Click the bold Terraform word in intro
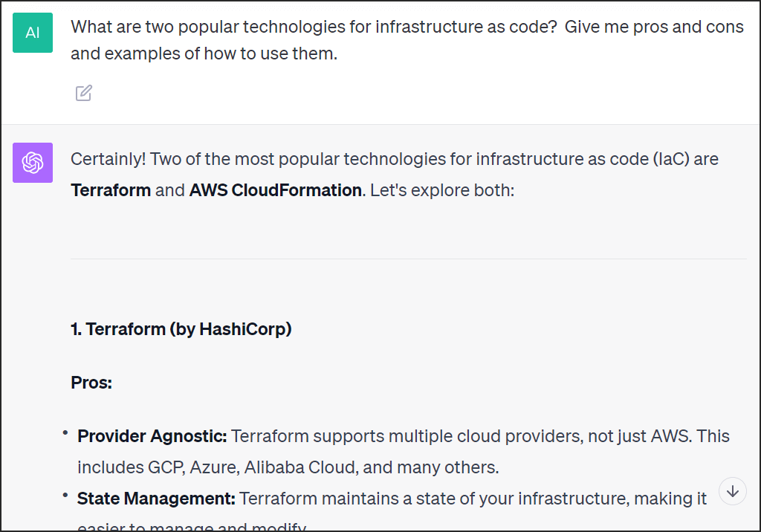 click(x=111, y=190)
